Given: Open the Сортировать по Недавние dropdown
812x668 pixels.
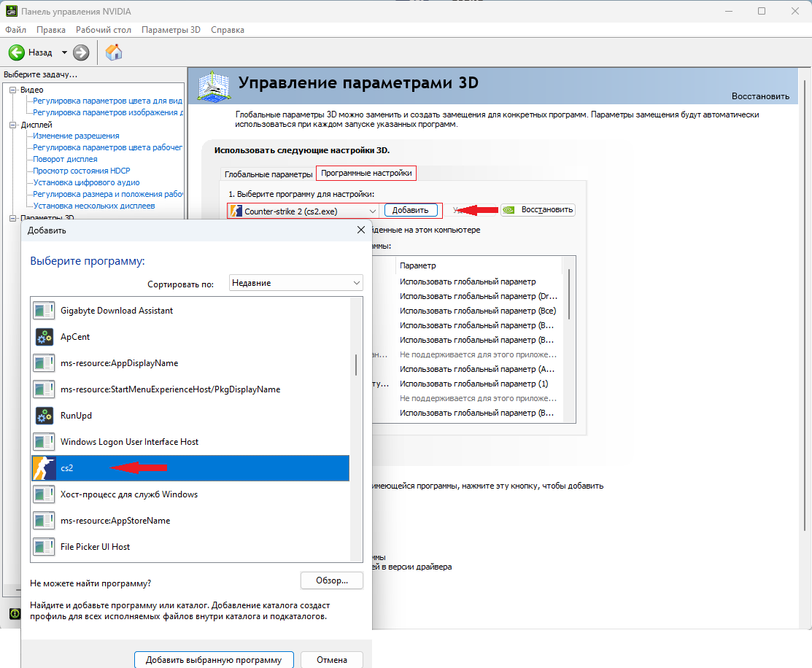Looking at the screenshot, I should [295, 283].
